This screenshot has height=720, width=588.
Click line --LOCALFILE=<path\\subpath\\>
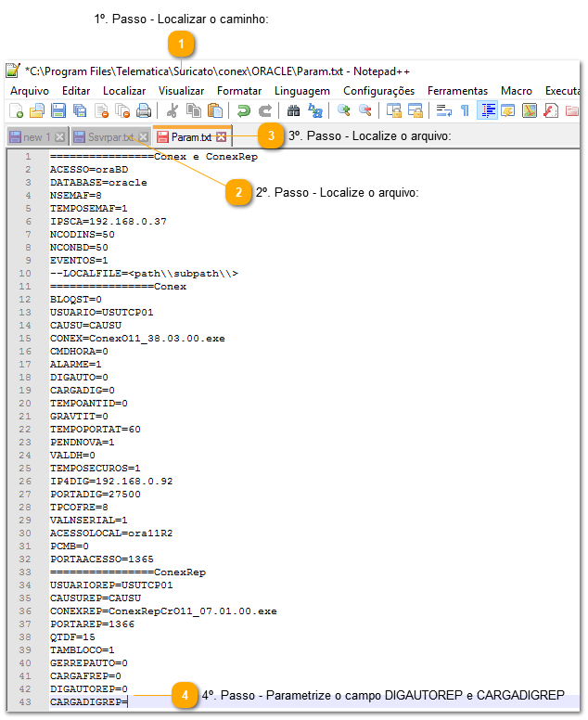[144, 273]
